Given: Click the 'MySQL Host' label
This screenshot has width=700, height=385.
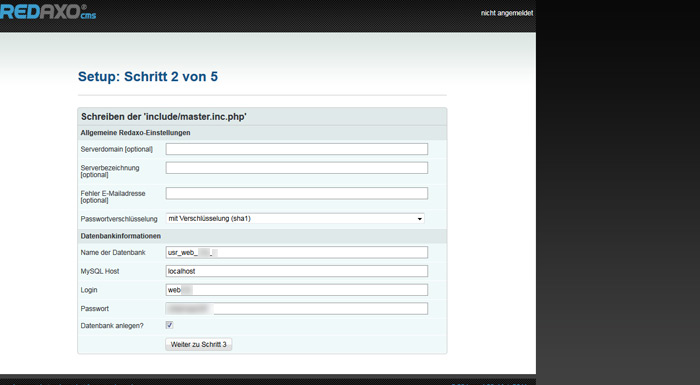Looking at the screenshot, I should 100,271.
